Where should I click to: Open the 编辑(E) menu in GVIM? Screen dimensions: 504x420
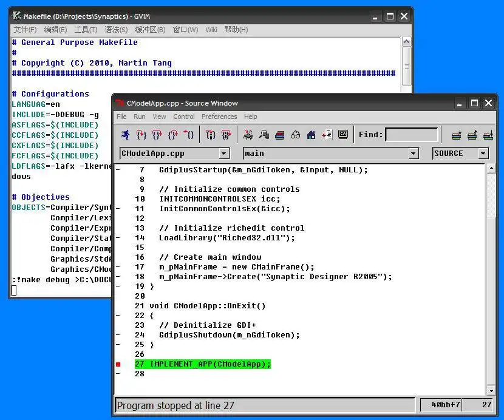click(55, 30)
